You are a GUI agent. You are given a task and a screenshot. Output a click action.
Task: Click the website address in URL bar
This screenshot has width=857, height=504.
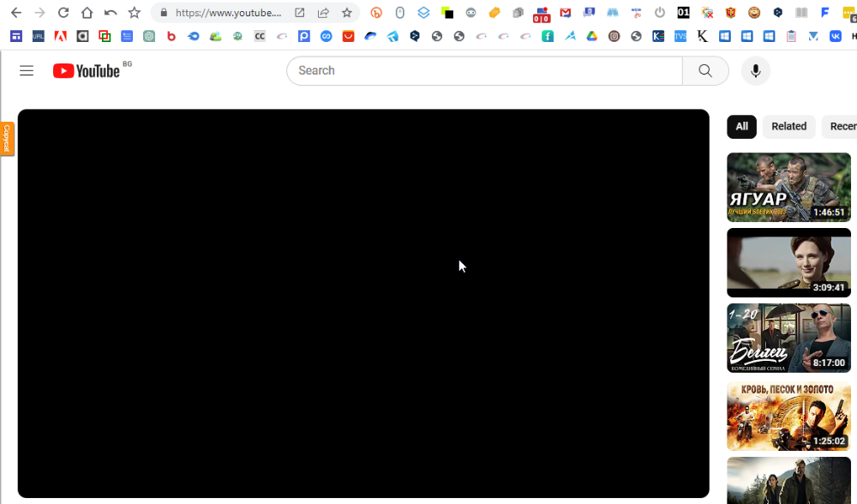tap(229, 13)
